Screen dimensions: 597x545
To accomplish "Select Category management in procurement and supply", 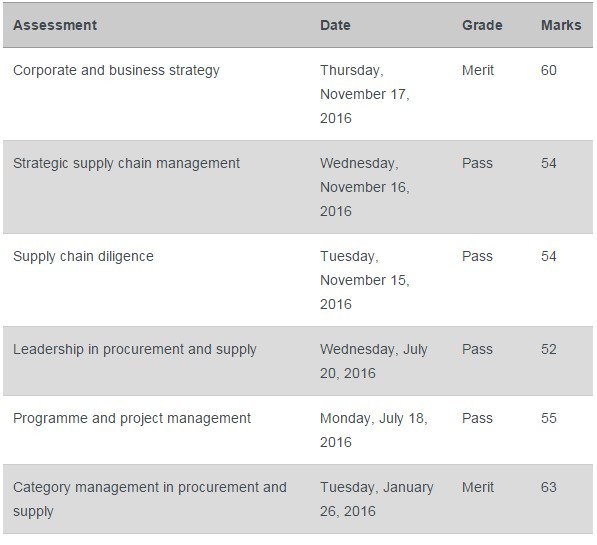I will [x=150, y=499].
